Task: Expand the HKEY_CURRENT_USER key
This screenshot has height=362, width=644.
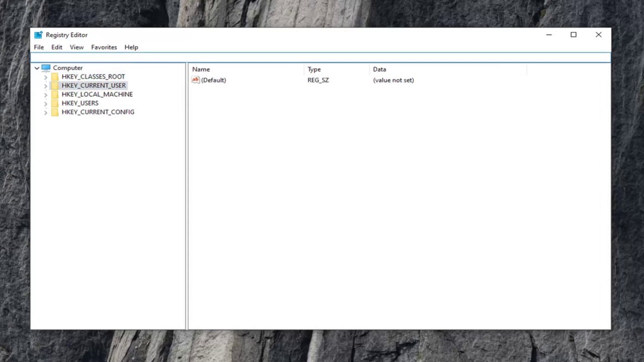Action: tap(46, 86)
